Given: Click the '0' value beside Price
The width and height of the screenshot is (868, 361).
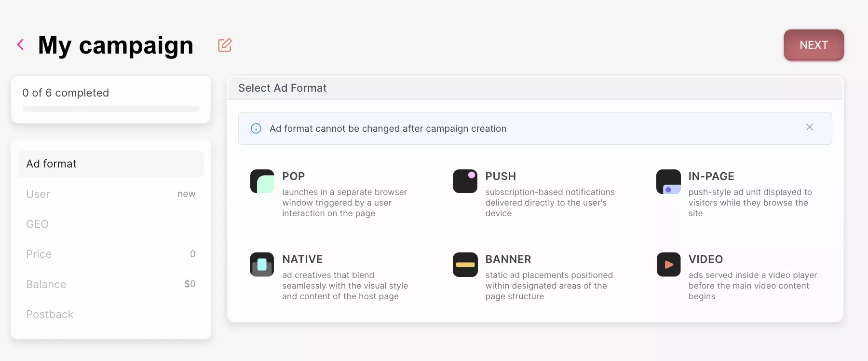Looking at the screenshot, I should tap(193, 254).
